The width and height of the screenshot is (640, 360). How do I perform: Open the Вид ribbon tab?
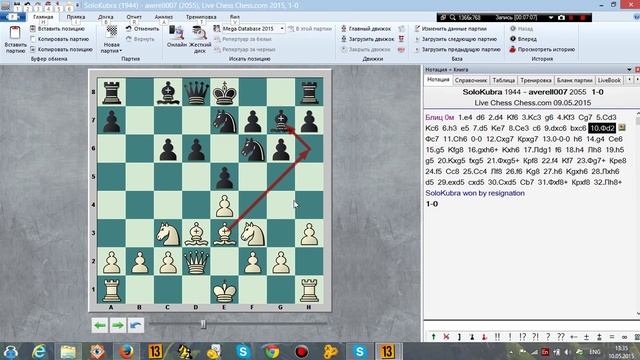[235, 17]
